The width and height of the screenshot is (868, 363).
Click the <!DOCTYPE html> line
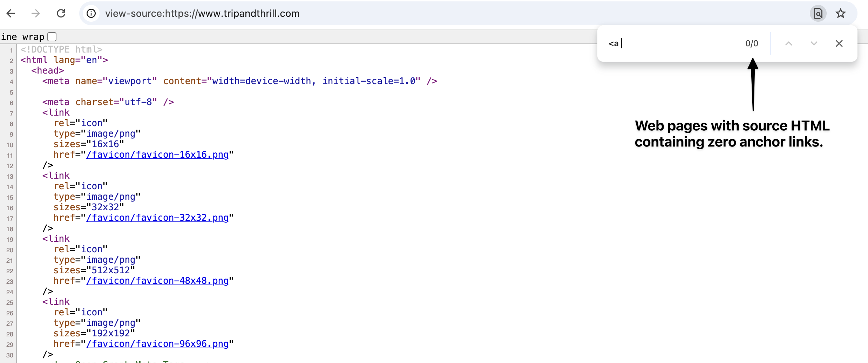pyautogui.click(x=61, y=49)
